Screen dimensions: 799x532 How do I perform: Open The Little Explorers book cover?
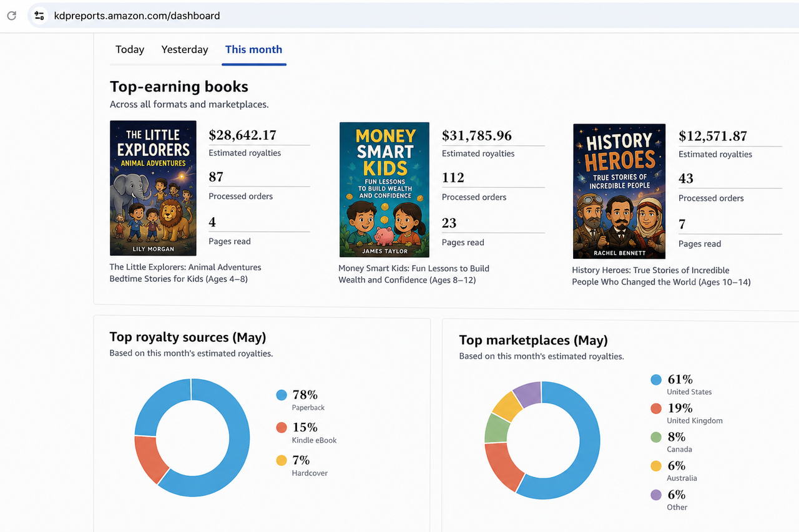click(153, 188)
